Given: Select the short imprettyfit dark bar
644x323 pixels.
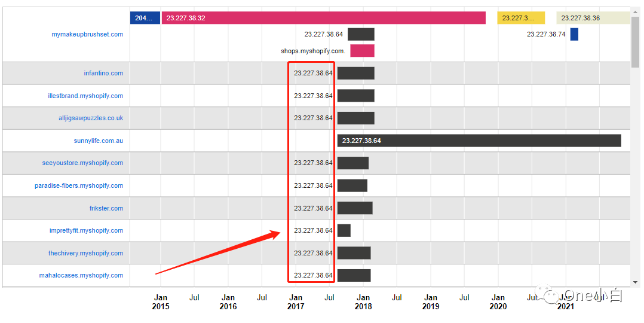Looking at the screenshot, I should [x=344, y=230].
